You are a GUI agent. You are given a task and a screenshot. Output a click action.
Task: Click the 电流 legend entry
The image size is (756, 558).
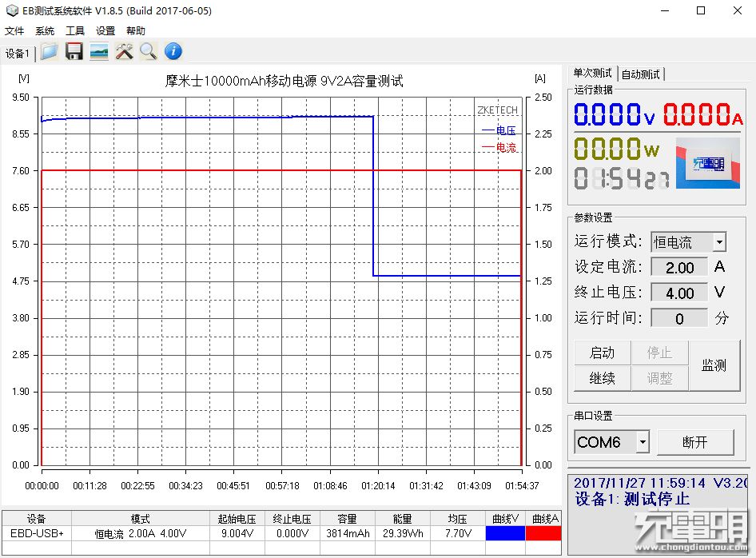[499, 148]
